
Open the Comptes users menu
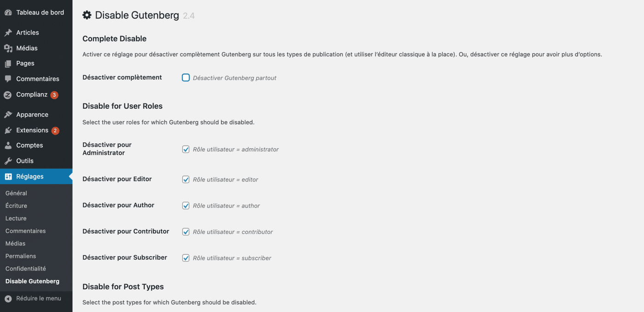(x=29, y=145)
